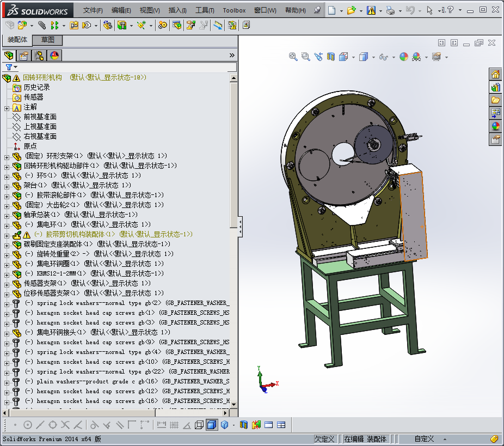The width and height of the screenshot is (504, 446).
Task: Switch to the 装配体 tab
Action: (17, 40)
